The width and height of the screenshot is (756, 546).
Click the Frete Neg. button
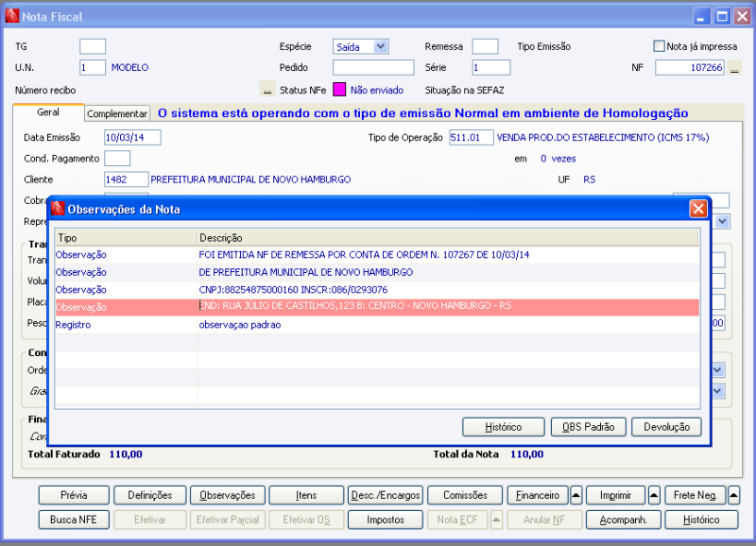point(695,495)
